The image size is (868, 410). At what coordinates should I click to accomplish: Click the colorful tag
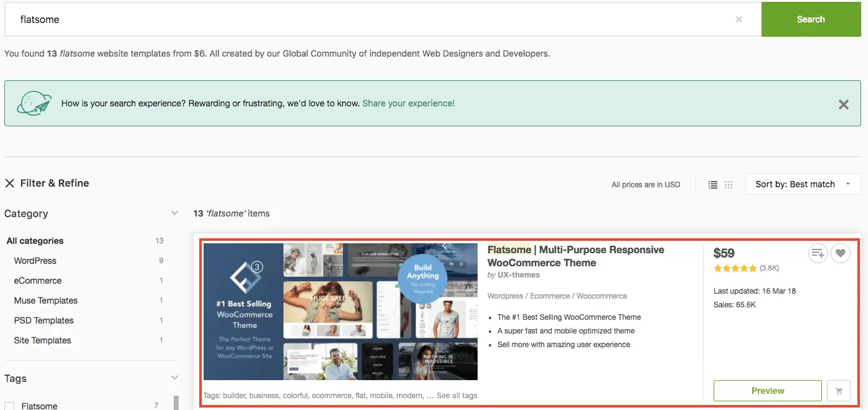click(x=296, y=396)
